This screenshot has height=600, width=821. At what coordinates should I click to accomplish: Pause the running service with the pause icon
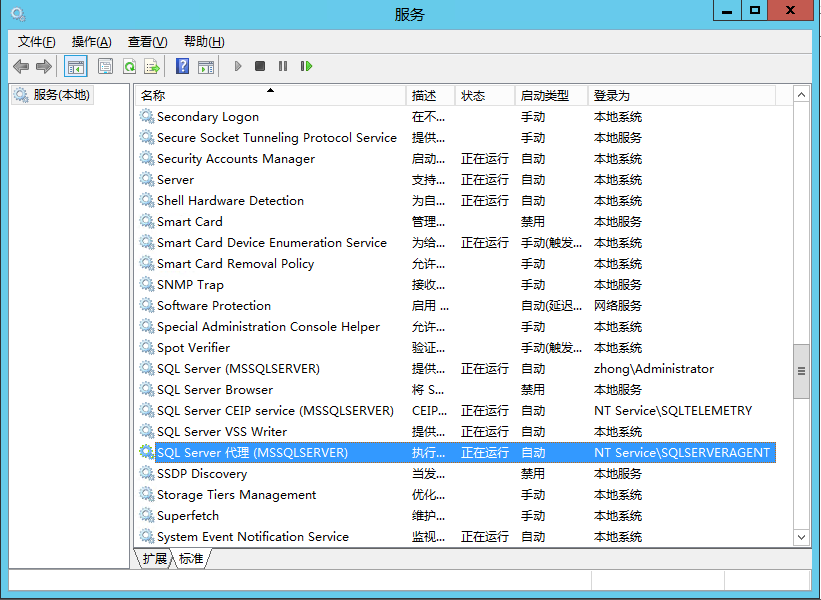click(x=281, y=66)
